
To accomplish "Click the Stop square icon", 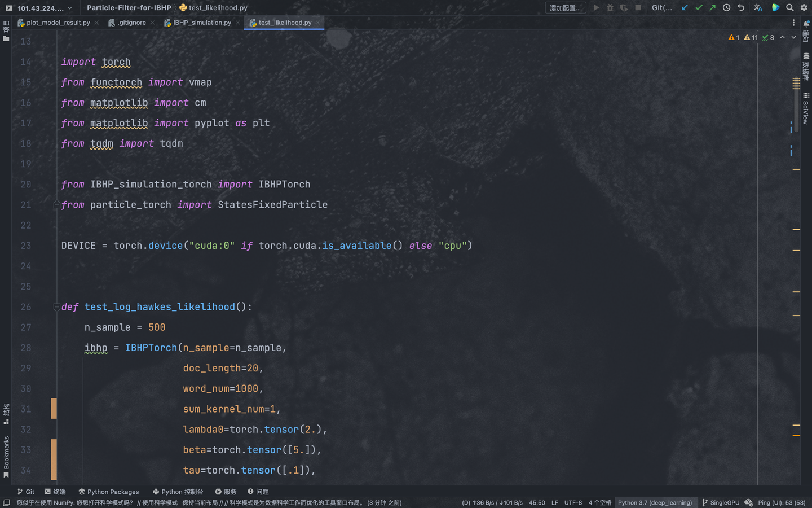I will coord(638,8).
